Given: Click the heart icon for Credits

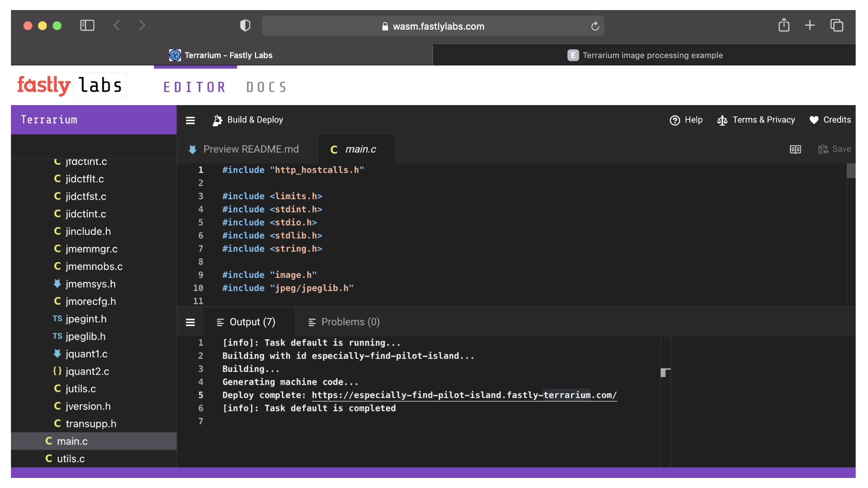Looking at the screenshot, I should [x=814, y=120].
